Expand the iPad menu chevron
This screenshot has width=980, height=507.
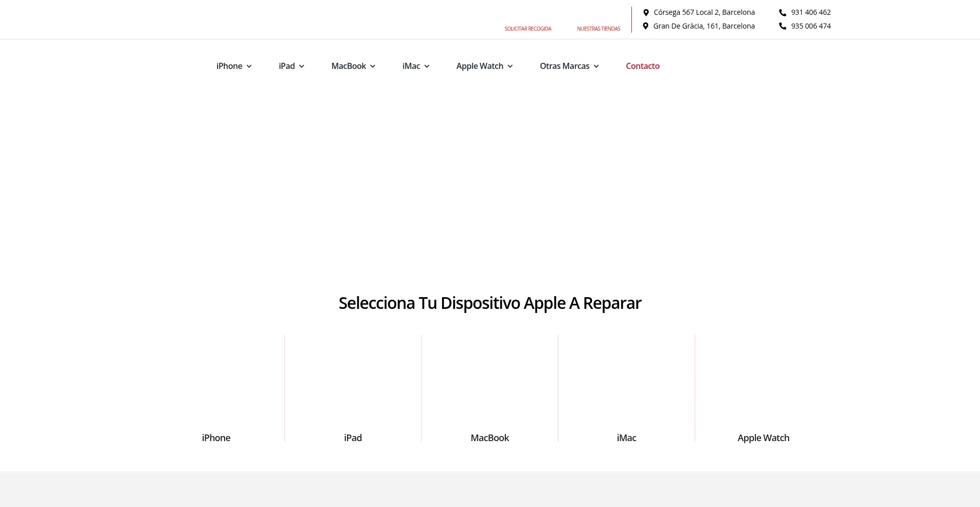click(302, 66)
